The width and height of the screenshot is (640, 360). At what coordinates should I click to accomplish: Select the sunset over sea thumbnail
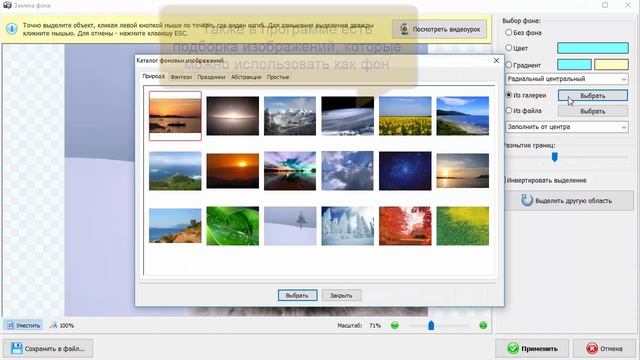click(x=175, y=116)
